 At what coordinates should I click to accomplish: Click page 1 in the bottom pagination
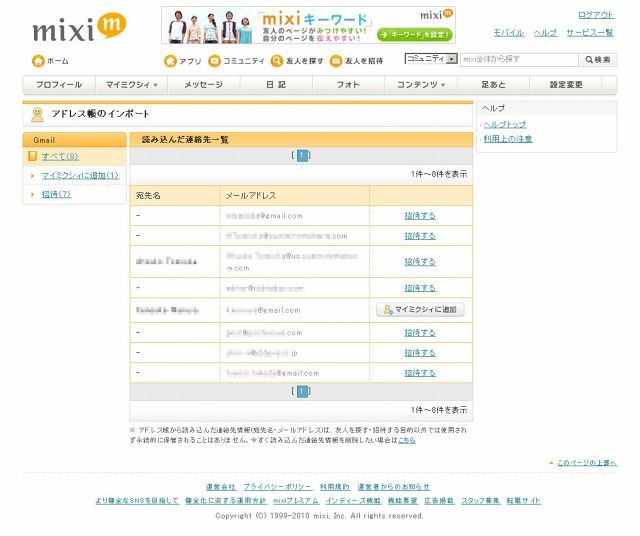(x=302, y=391)
